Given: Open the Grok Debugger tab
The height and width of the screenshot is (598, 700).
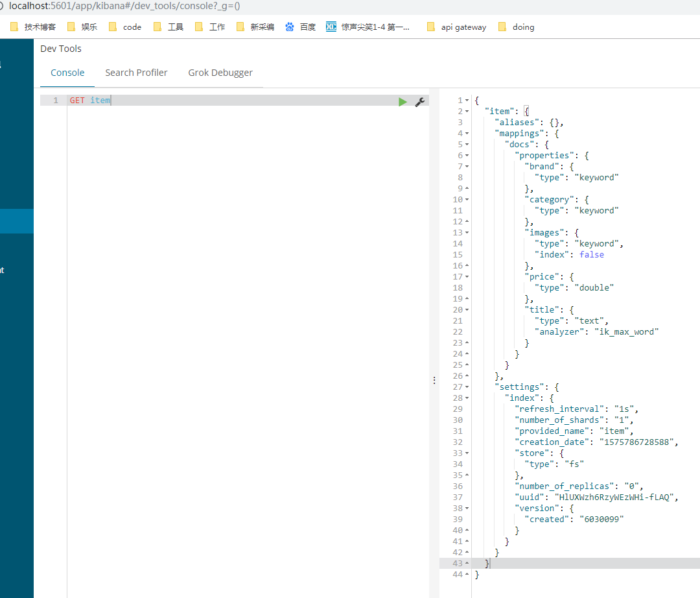Looking at the screenshot, I should (220, 73).
